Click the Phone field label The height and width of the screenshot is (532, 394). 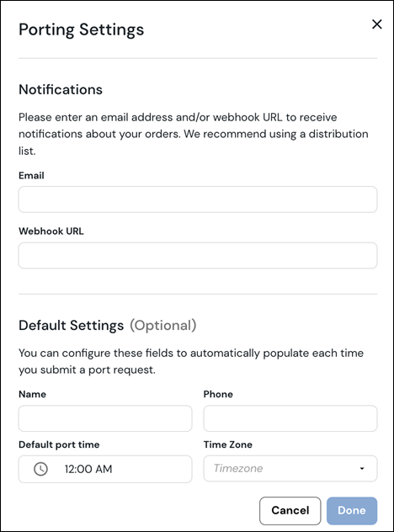pyautogui.click(x=218, y=394)
